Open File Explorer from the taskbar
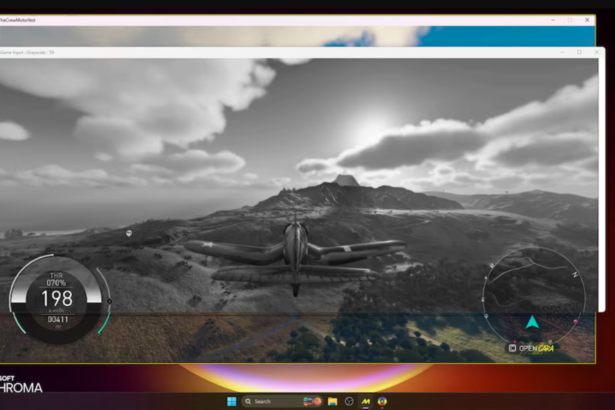 coord(333,401)
